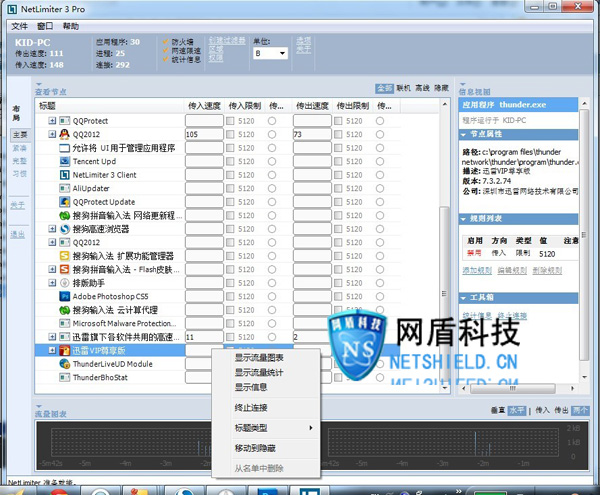Viewport: 600px width, 495px height.
Task: Click the 搜狗输入法 扩展功能管理器 icon
Action: 65,256
